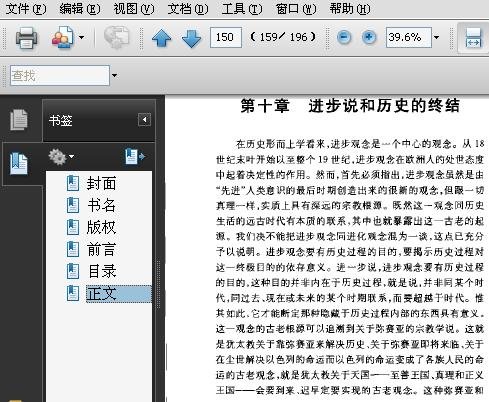The width and height of the screenshot is (489, 402).
Task: Select the 书名 bookmark
Action: [x=101, y=205]
